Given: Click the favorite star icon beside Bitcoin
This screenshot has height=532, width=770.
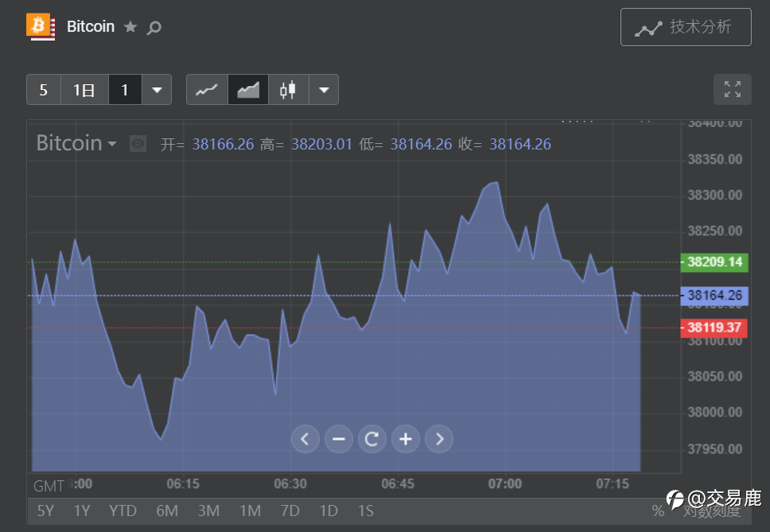Looking at the screenshot, I should point(130,27).
